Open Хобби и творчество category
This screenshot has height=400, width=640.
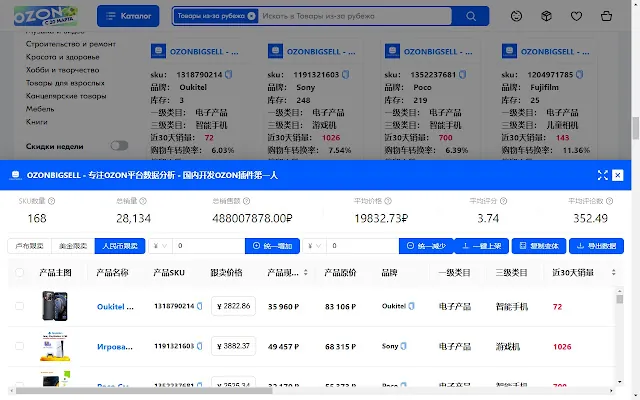[x=62, y=70]
